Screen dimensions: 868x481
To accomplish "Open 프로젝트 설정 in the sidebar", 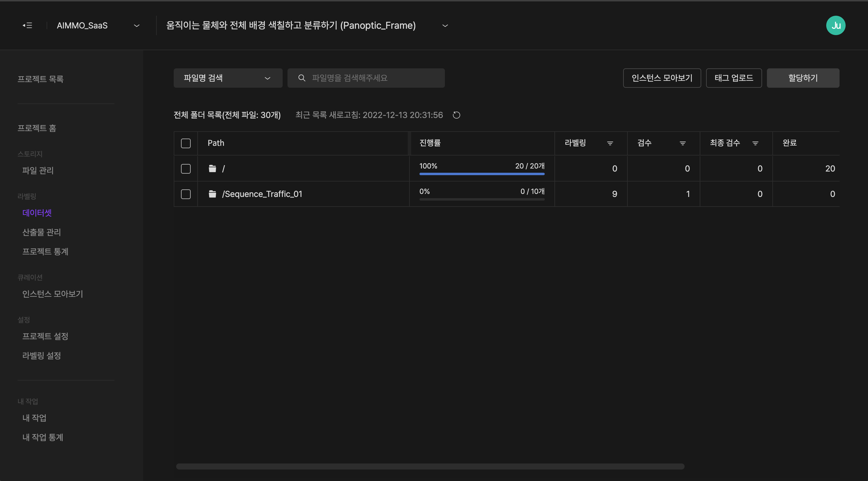I will pyautogui.click(x=45, y=336).
